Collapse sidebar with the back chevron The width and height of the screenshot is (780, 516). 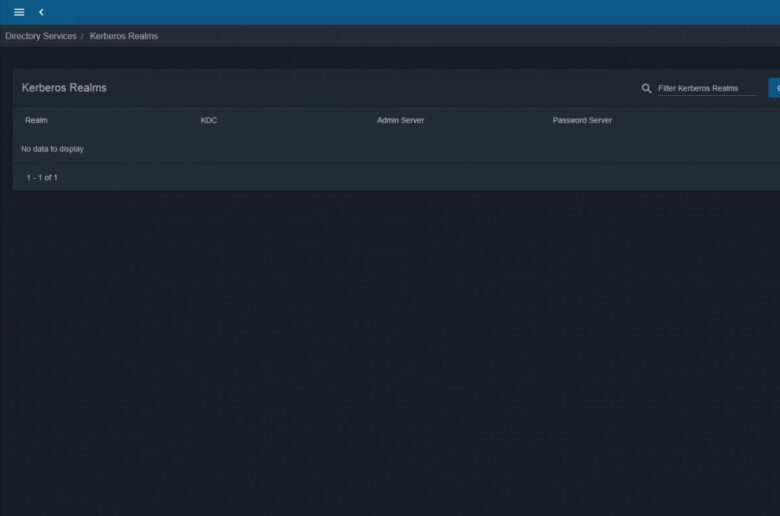click(41, 12)
